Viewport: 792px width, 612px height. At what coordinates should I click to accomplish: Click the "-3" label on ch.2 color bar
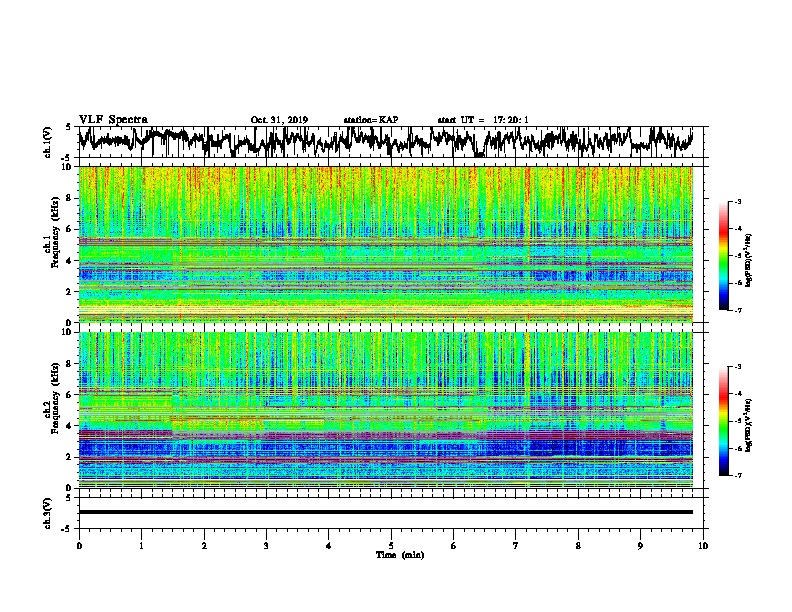click(x=738, y=367)
